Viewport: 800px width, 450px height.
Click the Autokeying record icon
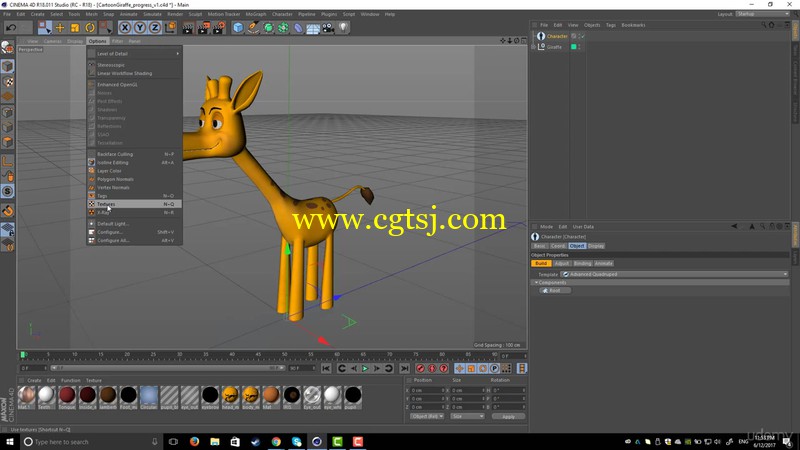pyautogui.click(x=432, y=368)
